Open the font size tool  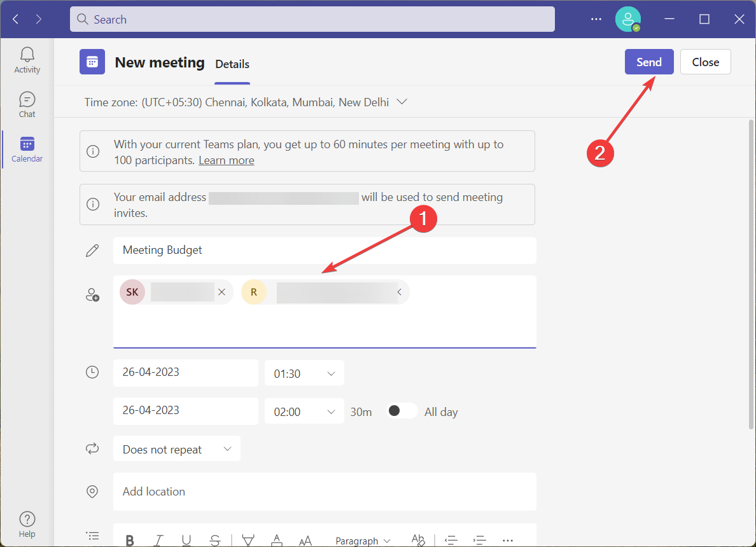305,541
